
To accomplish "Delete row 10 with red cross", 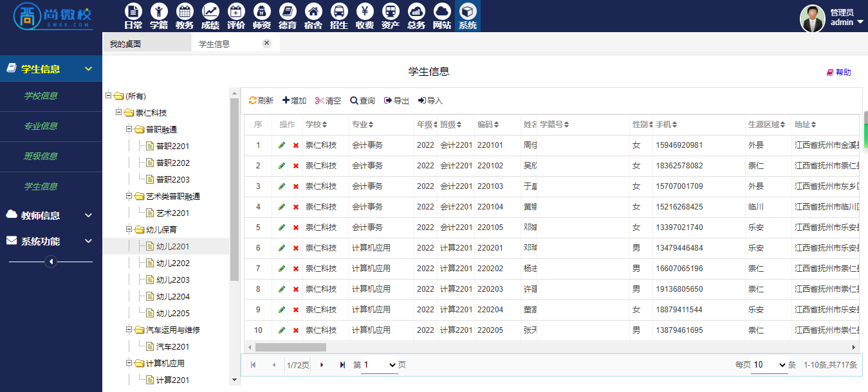I will pyautogui.click(x=296, y=330).
